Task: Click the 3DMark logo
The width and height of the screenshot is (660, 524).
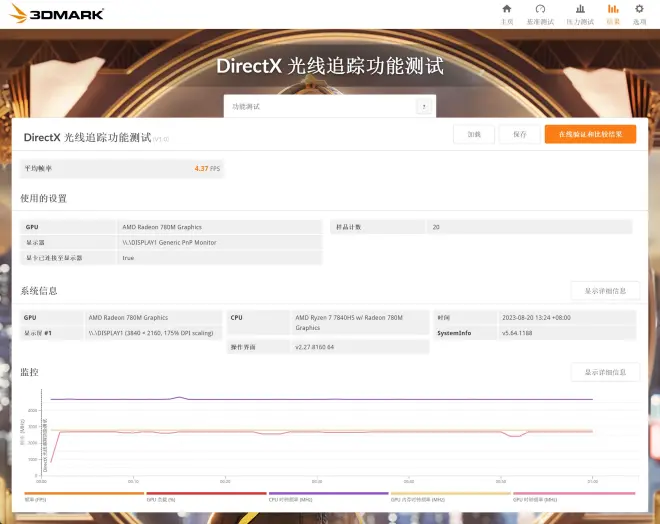Action: 57,14
